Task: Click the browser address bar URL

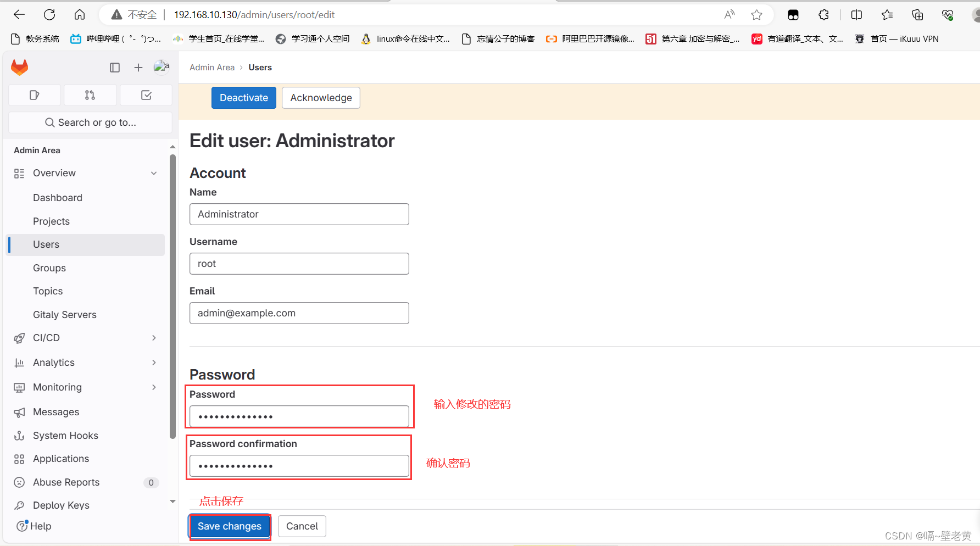Action: 254,15
